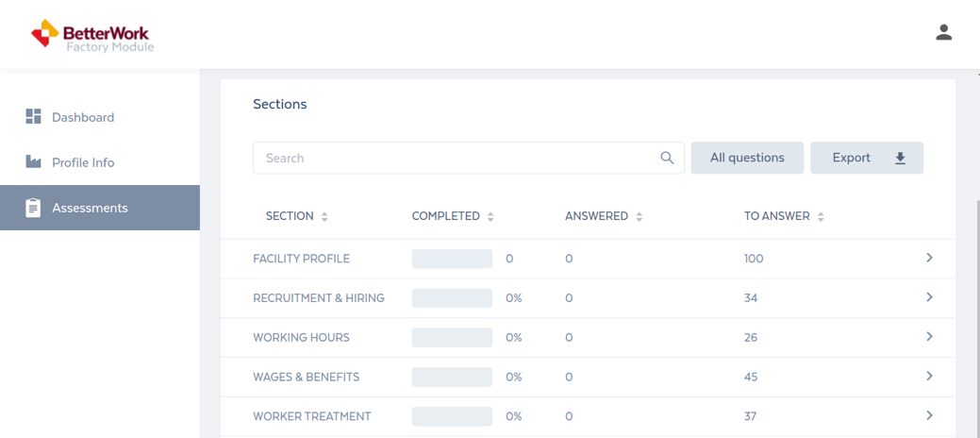
Task: Sort the COMPLETED column
Action: pyautogui.click(x=490, y=216)
